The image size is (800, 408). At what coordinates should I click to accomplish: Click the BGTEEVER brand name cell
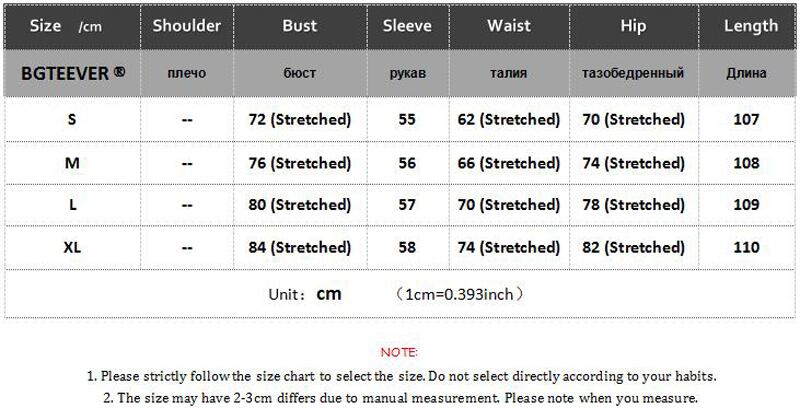pyautogui.click(x=72, y=73)
